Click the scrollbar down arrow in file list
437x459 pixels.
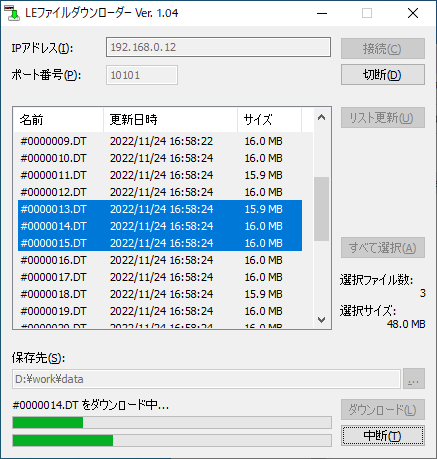pyautogui.click(x=321, y=320)
